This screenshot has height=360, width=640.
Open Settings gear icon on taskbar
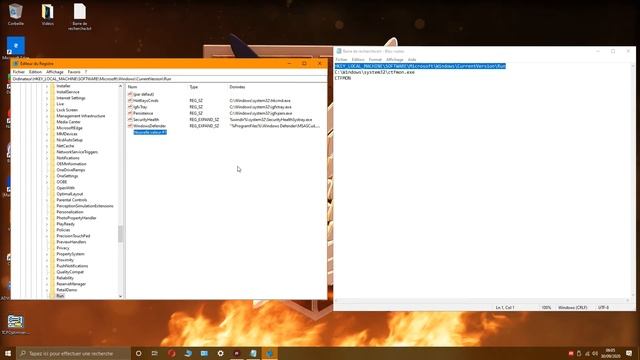[220, 353]
